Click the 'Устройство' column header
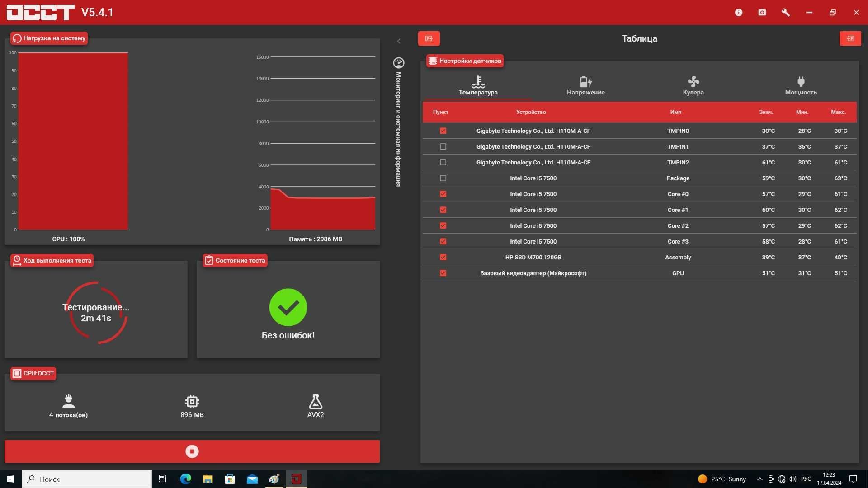 pyautogui.click(x=531, y=112)
